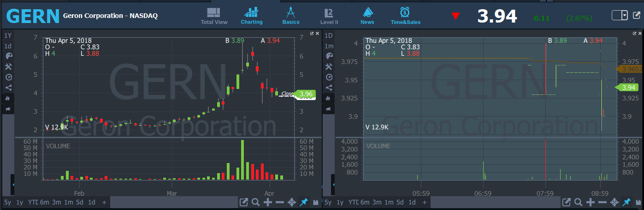Image resolution: width=644 pixels, height=210 pixels.
Task: Select the 6m range on left chart
Action: tap(44, 202)
